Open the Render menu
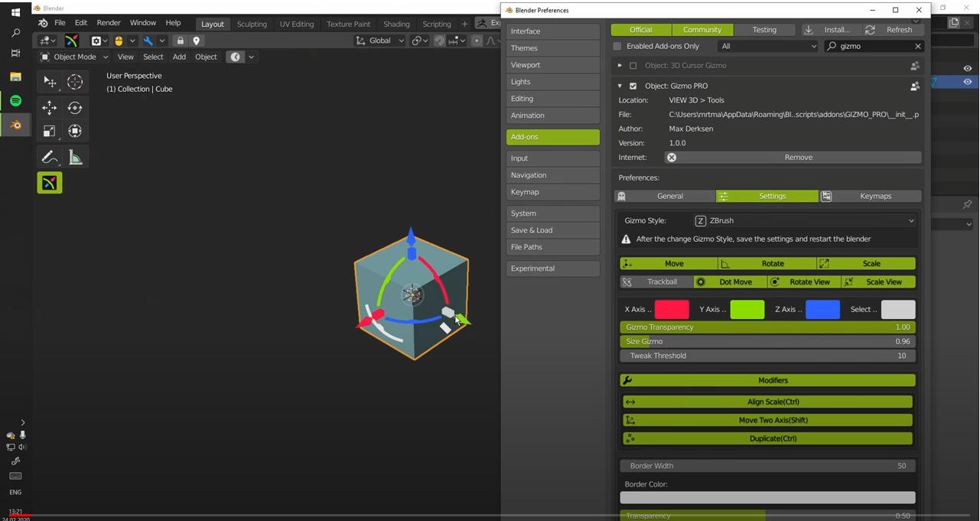This screenshot has height=521, width=980. coord(109,23)
